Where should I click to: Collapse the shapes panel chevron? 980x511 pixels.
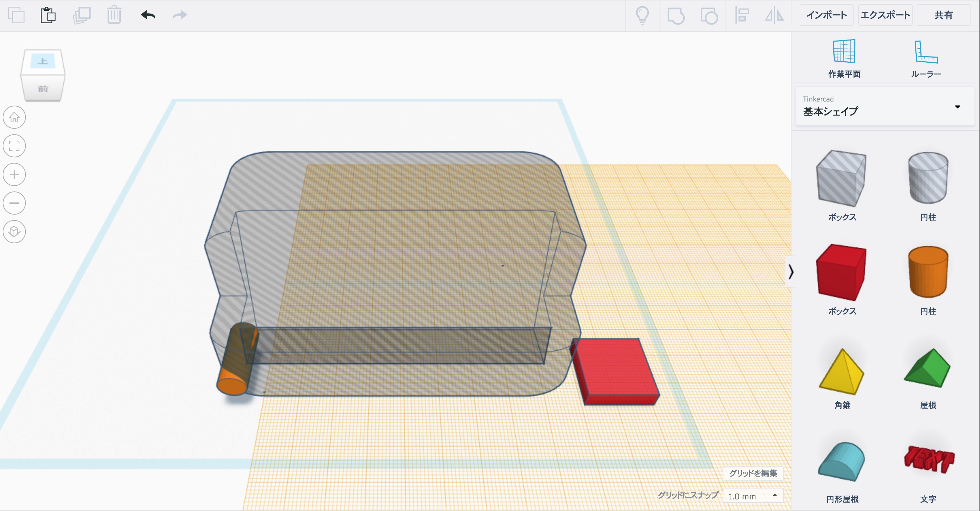[x=791, y=272]
